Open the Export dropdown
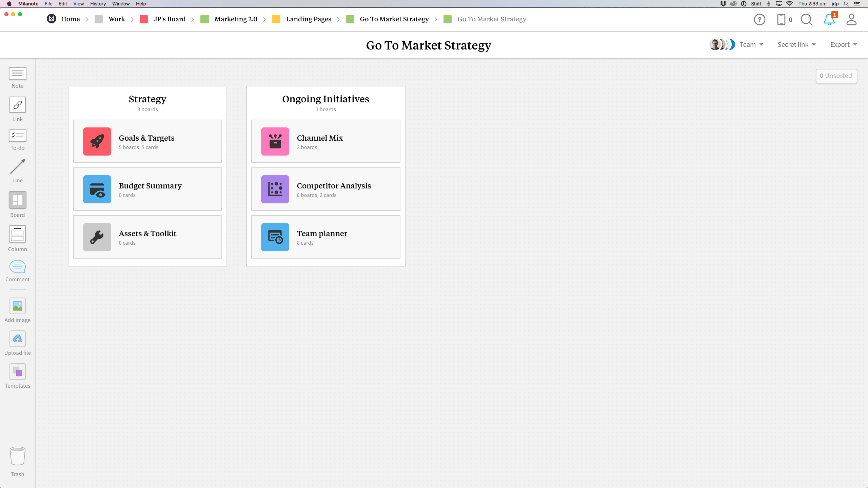868x488 pixels. tap(843, 44)
